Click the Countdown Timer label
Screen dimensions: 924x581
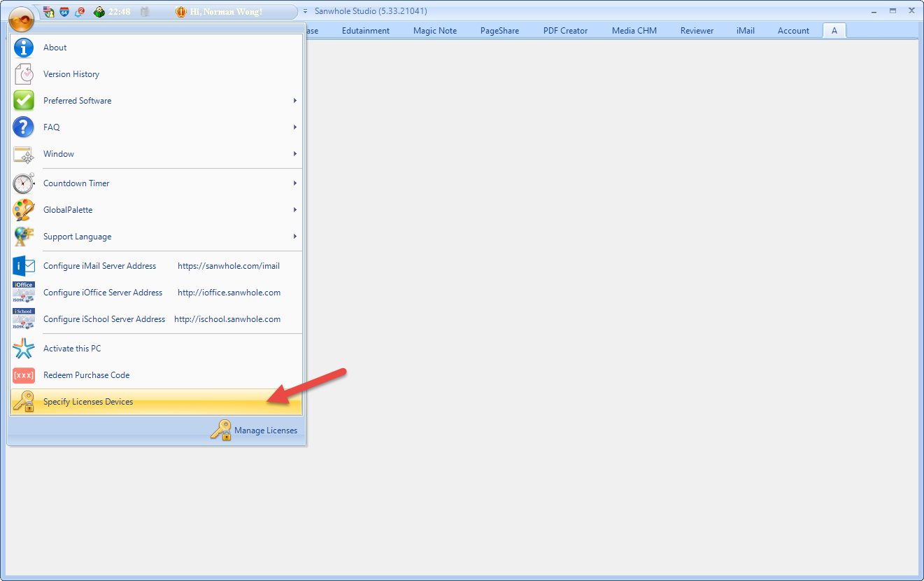[x=76, y=183]
